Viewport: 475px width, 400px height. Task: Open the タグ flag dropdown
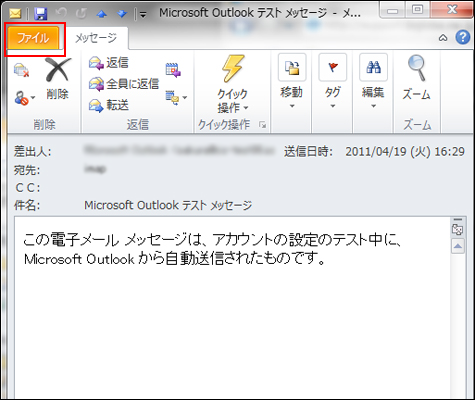[x=333, y=82]
